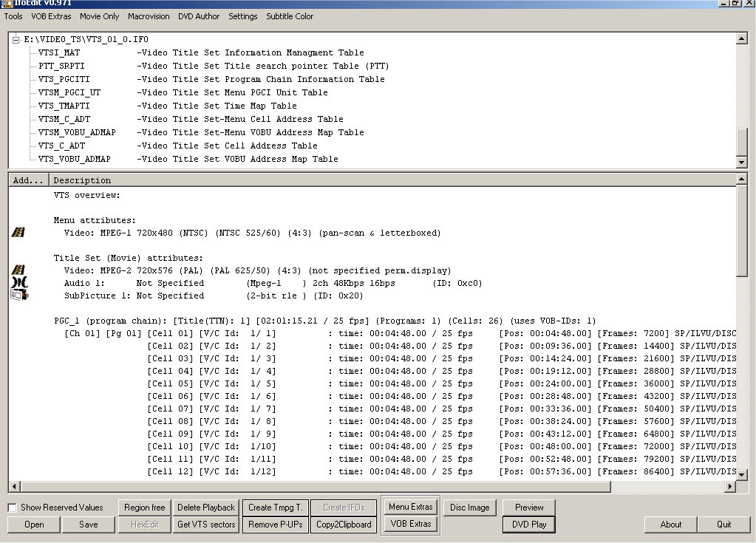Open the Tools menu

point(13,16)
